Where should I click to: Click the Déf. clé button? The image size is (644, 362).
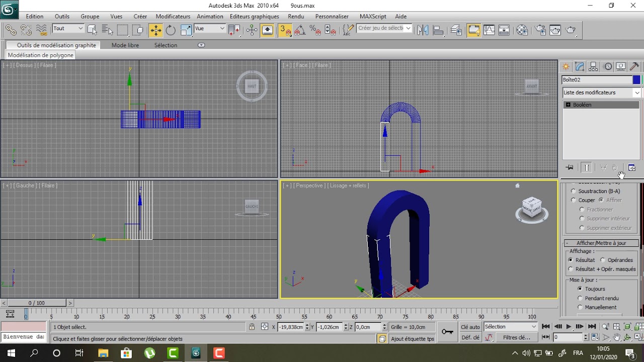point(470,338)
